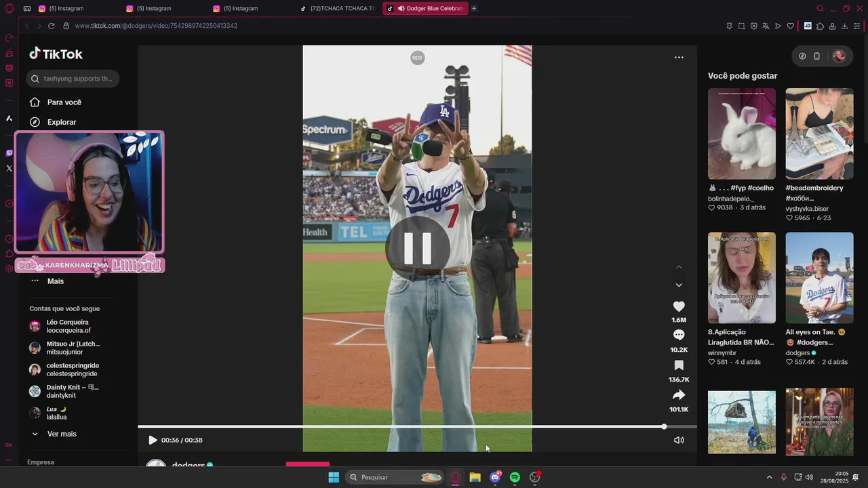This screenshot has height=488, width=868.
Task: Open the get-app phone icon
Action: (x=817, y=56)
